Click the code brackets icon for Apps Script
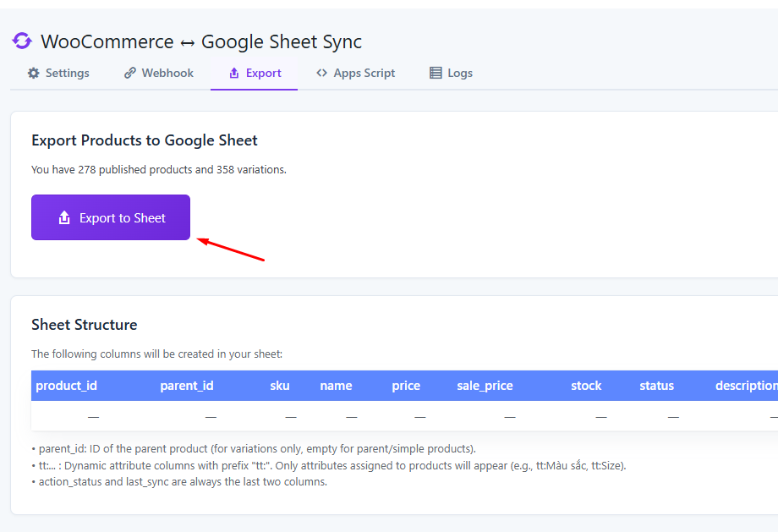The height and width of the screenshot is (532, 778). 322,74
